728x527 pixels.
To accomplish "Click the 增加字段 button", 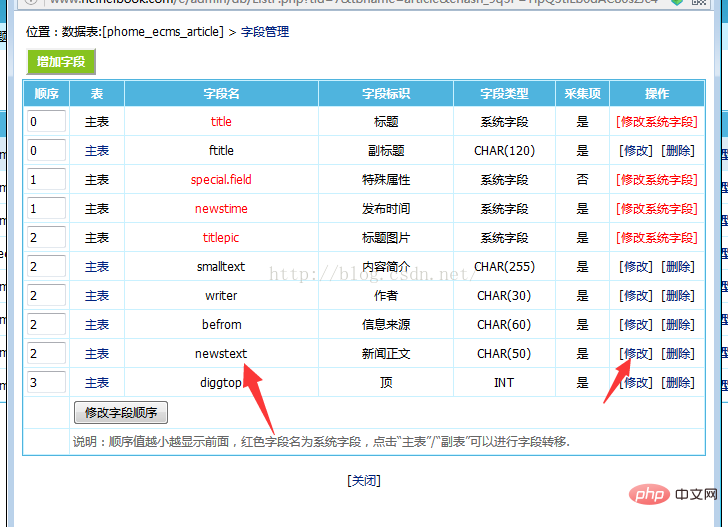I will [61, 62].
